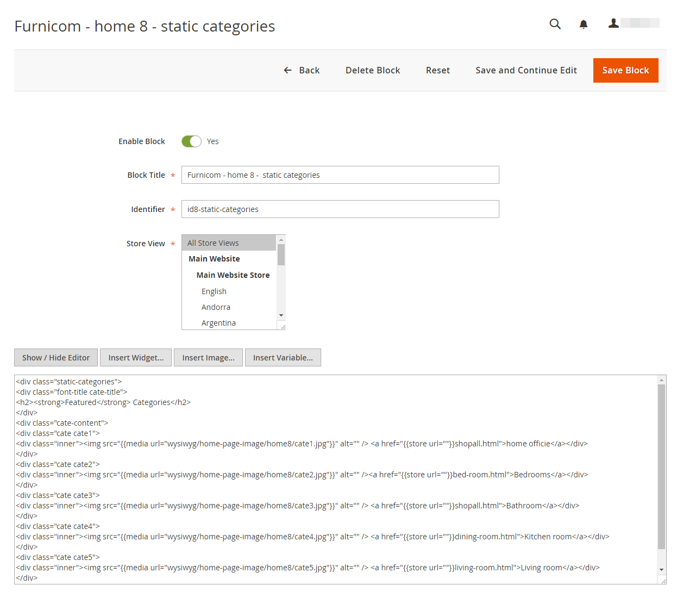Click the Store View list scrollbar thumb
683x616 pixels.
click(x=281, y=254)
